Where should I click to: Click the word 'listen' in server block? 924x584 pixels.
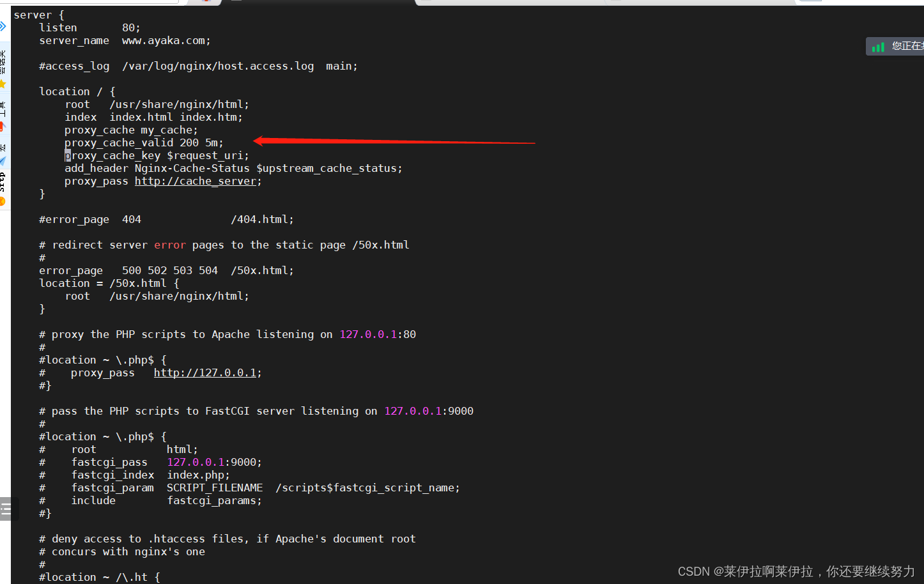(58, 28)
